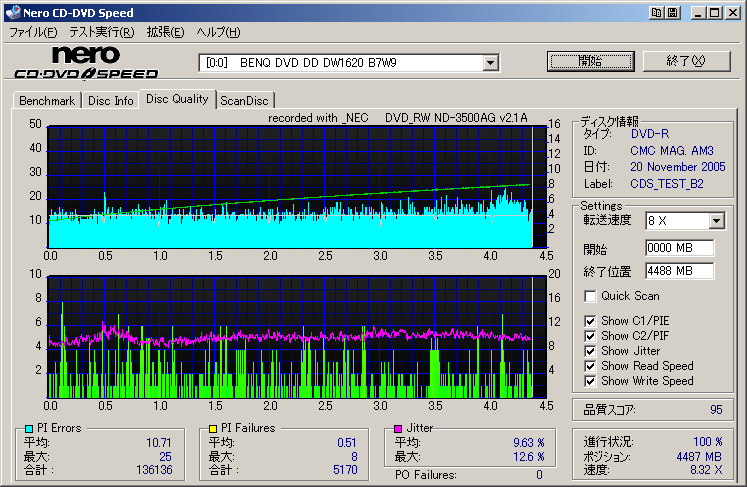Image resolution: width=747 pixels, height=487 pixels.
Task: Click the Jitter maximum 12.6 % value
Action: click(x=528, y=457)
